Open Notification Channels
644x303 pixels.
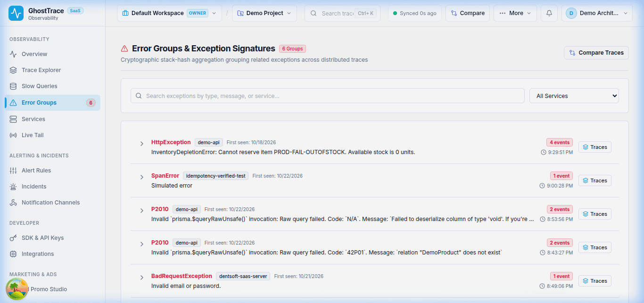52,203
